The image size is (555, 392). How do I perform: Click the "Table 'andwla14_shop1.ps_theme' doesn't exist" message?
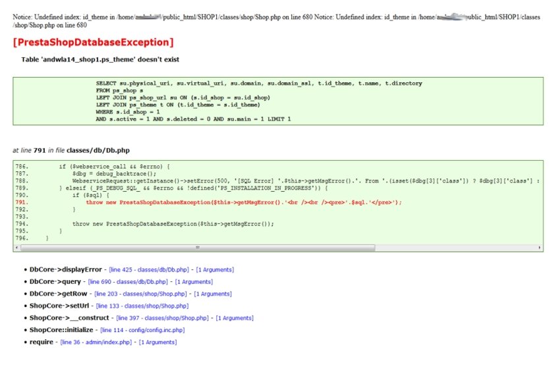pos(100,59)
